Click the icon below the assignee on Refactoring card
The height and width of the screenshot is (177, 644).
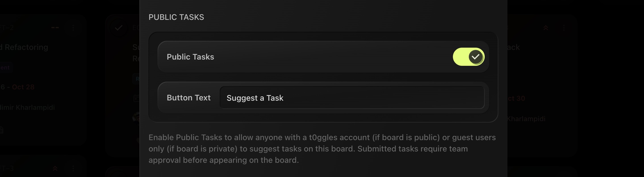point(1,130)
